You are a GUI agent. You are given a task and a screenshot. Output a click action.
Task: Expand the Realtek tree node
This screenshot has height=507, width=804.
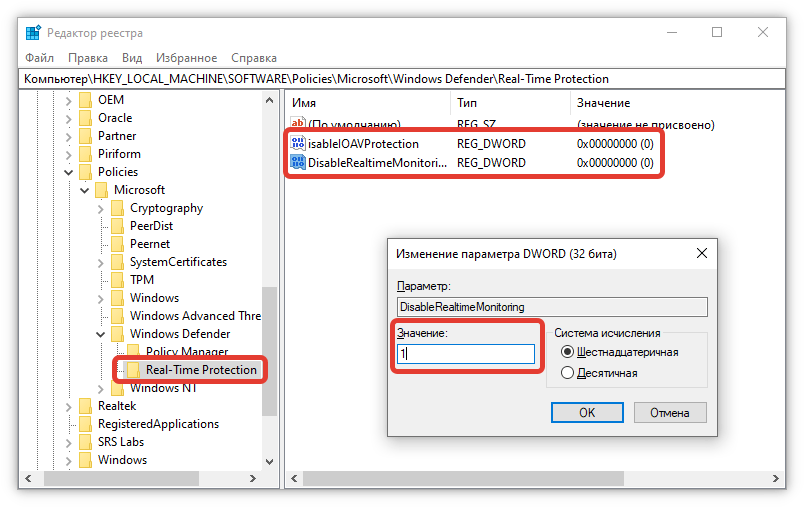click(x=69, y=406)
